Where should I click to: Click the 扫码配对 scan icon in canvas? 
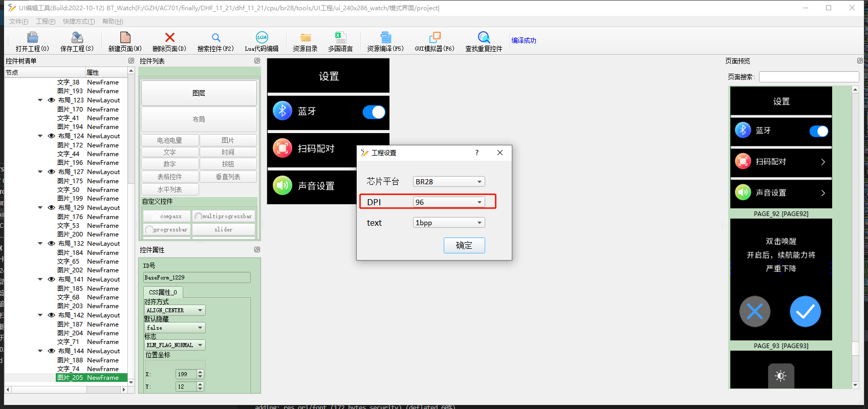[283, 148]
